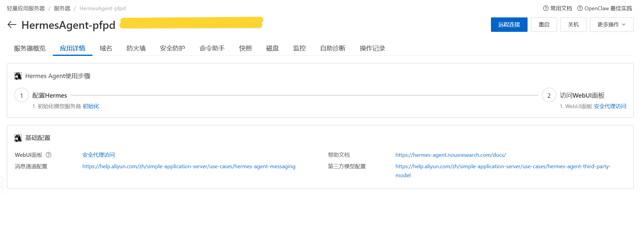Click 轻量应用服务器 in the breadcrumb

tap(26, 8)
